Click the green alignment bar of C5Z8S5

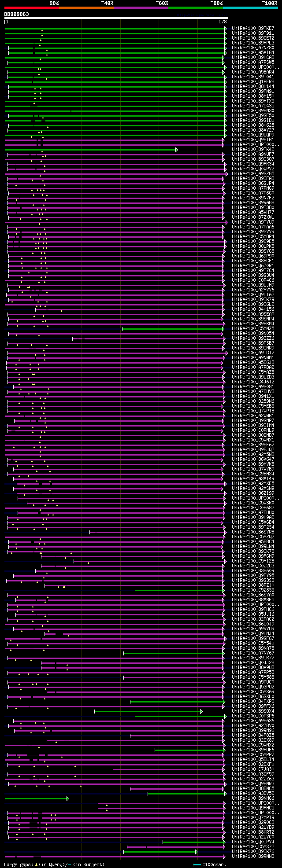(x=180, y=590)
